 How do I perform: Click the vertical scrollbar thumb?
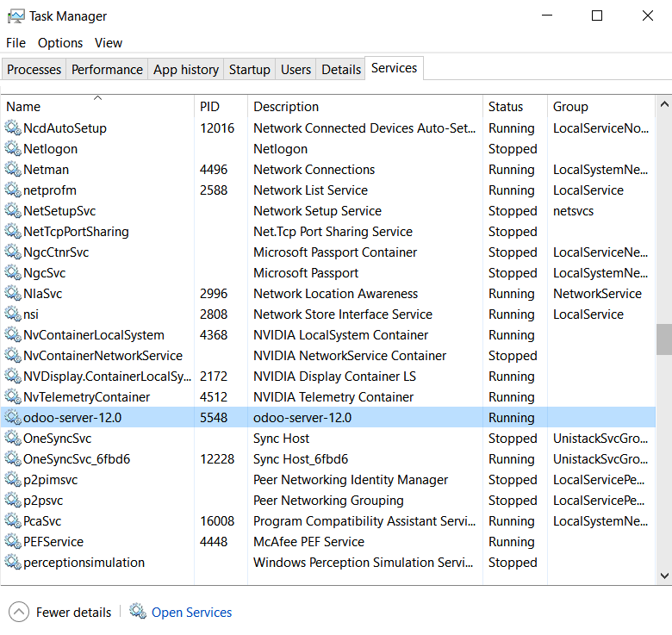[664, 339]
